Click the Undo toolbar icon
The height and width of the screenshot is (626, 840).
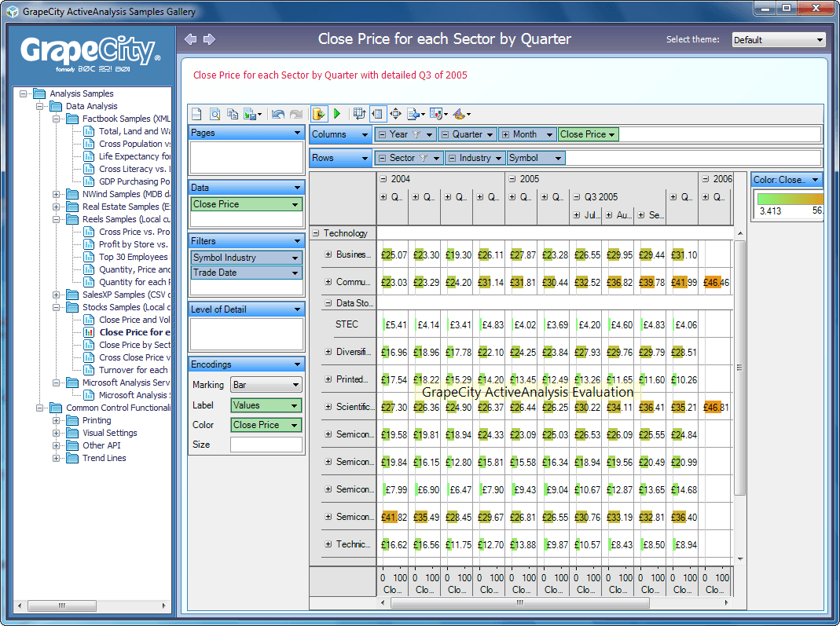[x=278, y=114]
